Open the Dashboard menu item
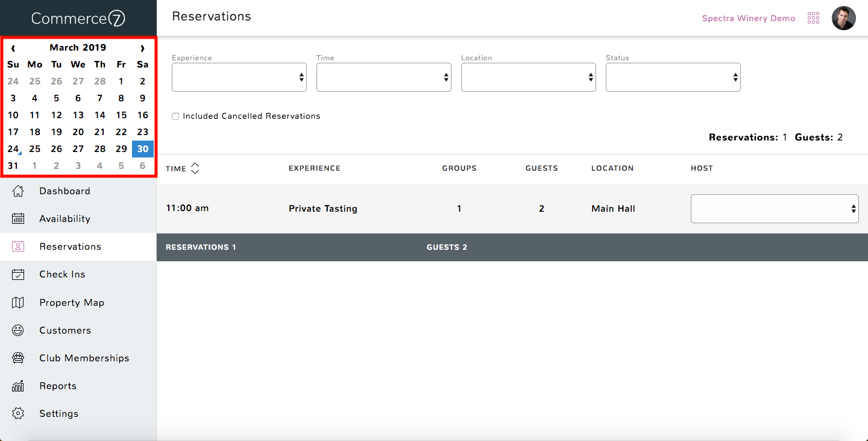Screen dimensions: 868x441 [78, 191]
